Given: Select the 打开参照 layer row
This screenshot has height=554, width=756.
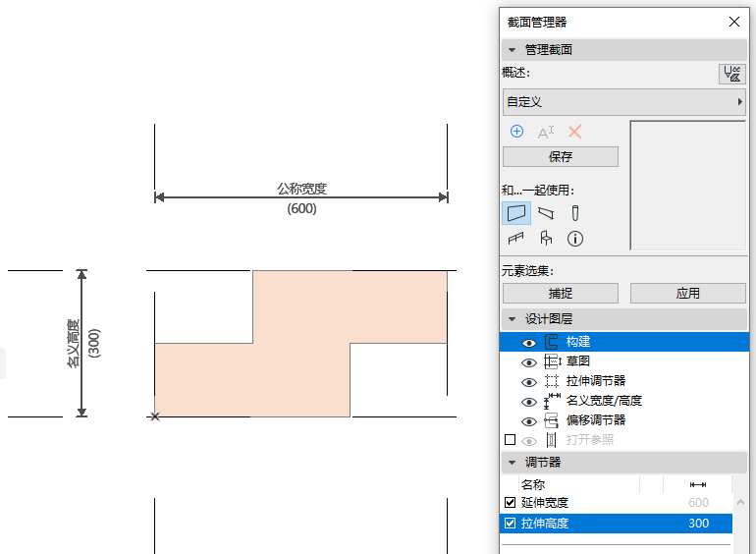Looking at the screenshot, I should click(x=623, y=440).
